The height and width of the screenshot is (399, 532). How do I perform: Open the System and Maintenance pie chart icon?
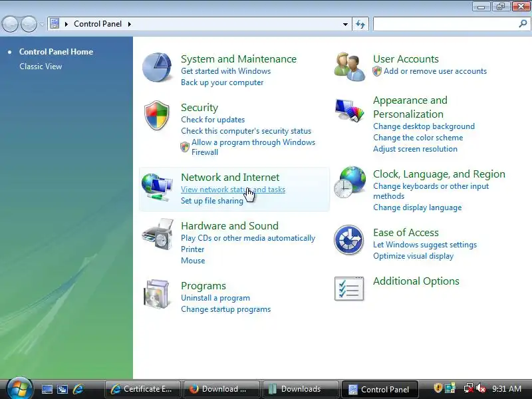pos(157,67)
